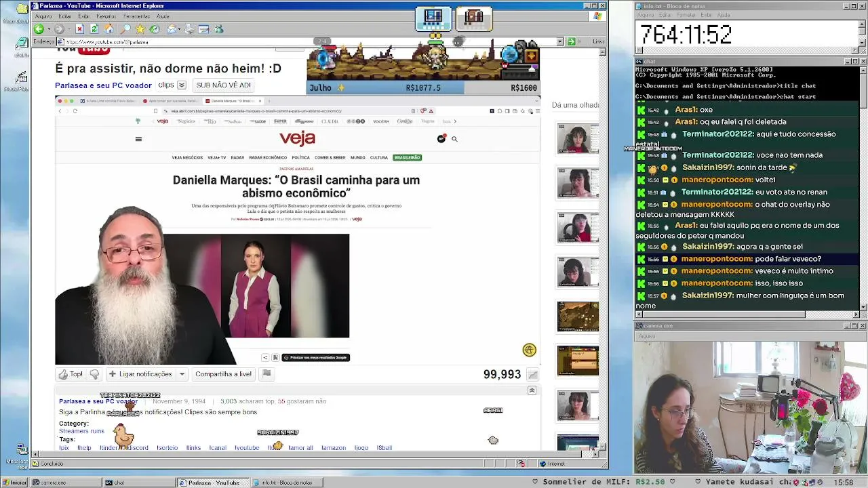Open the Arquivo menu in camera.exe window

[x=647, y=336]
